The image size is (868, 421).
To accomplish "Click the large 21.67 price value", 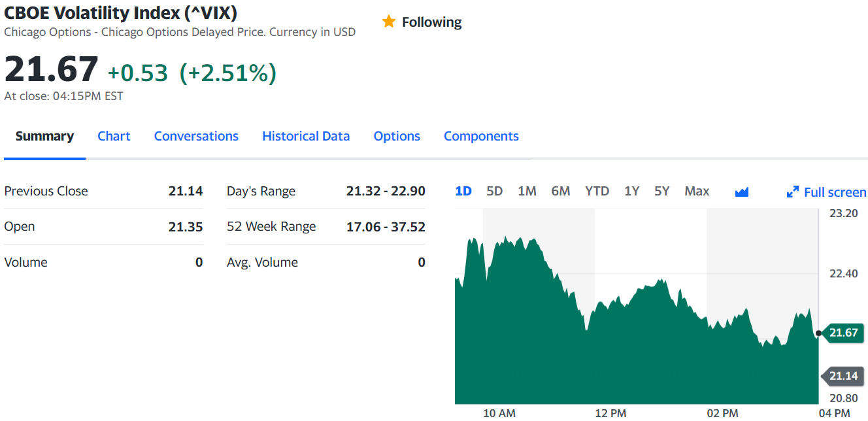I will (51, 69).
